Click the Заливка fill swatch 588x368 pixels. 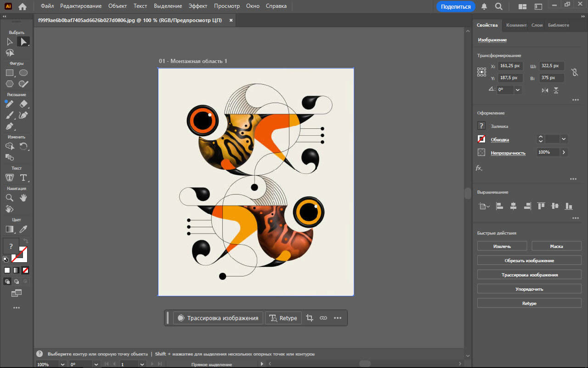[x=481, y=126]
